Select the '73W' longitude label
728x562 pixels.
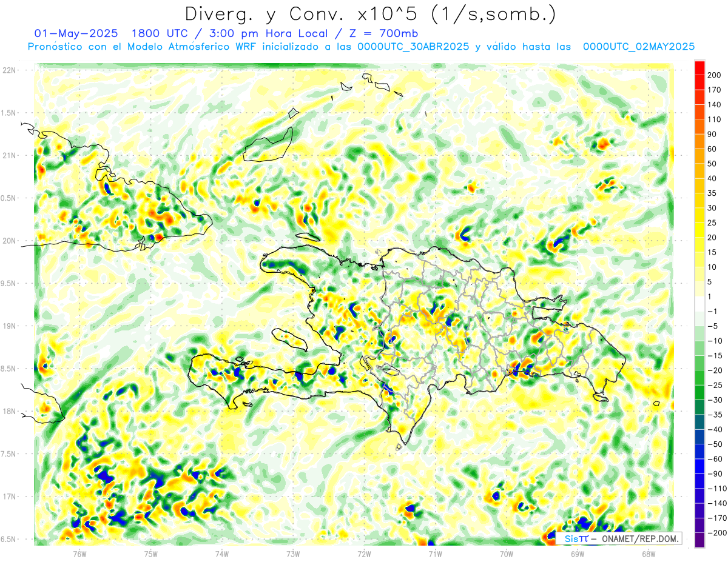[x=293, y=554]
